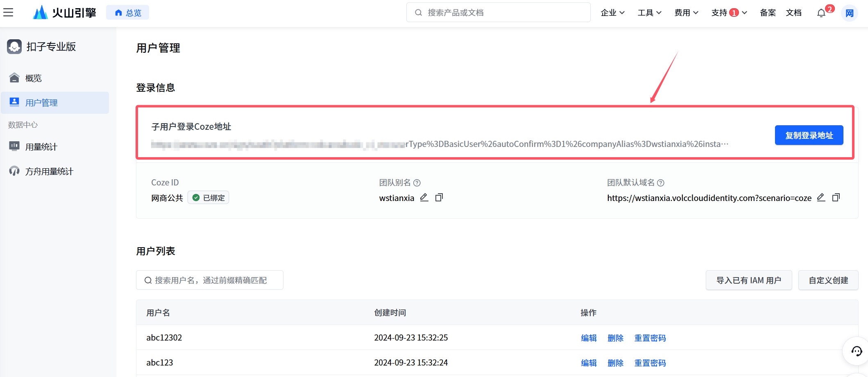Edit the team alias wstianxia
Viewport: 868px width, 377px height.
424,198
